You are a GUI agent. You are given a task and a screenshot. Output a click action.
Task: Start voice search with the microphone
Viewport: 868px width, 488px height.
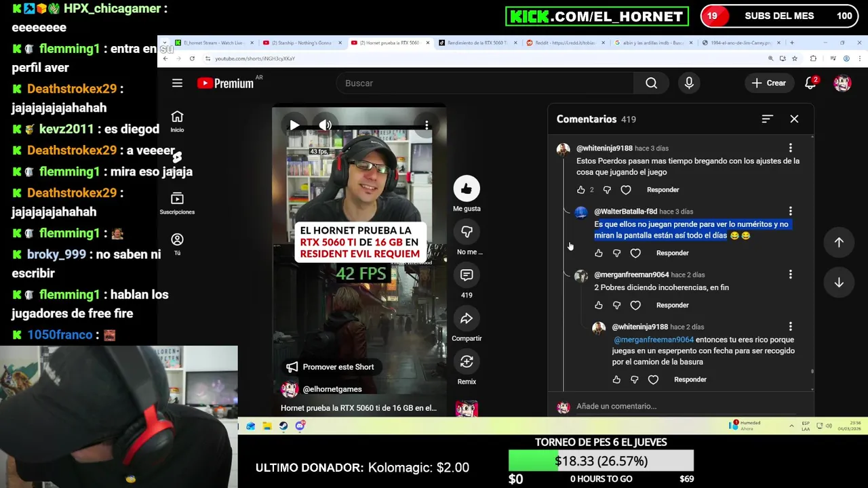click(689, 83)
